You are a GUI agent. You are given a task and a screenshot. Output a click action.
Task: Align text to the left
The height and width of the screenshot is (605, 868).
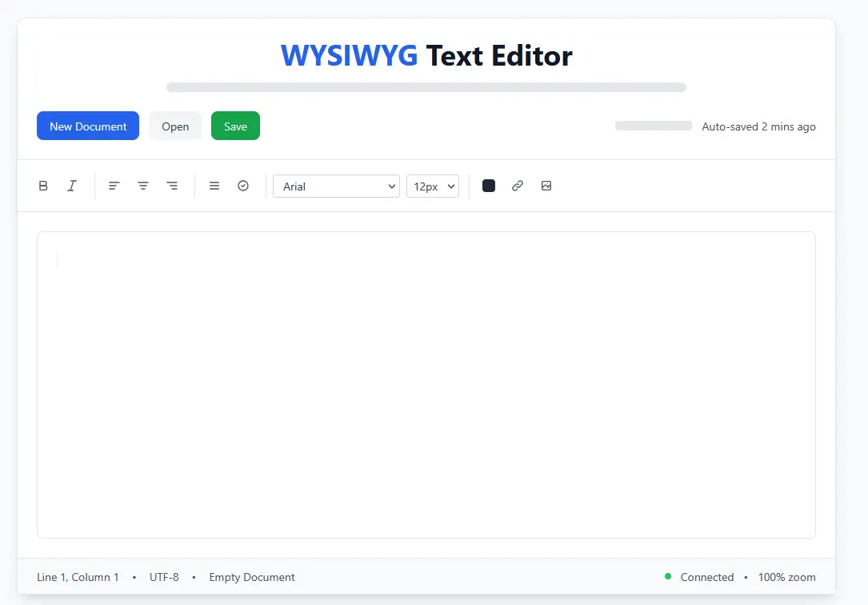(x=114, y=186)
